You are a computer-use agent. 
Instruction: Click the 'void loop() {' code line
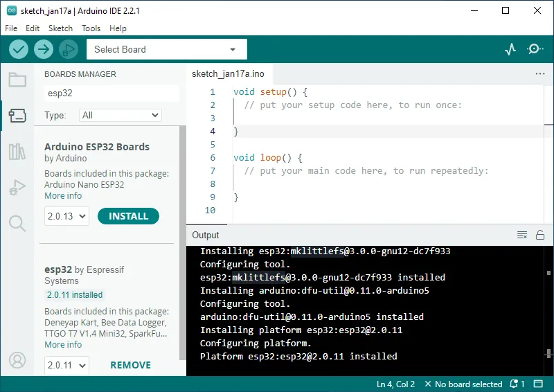[268, 158]
